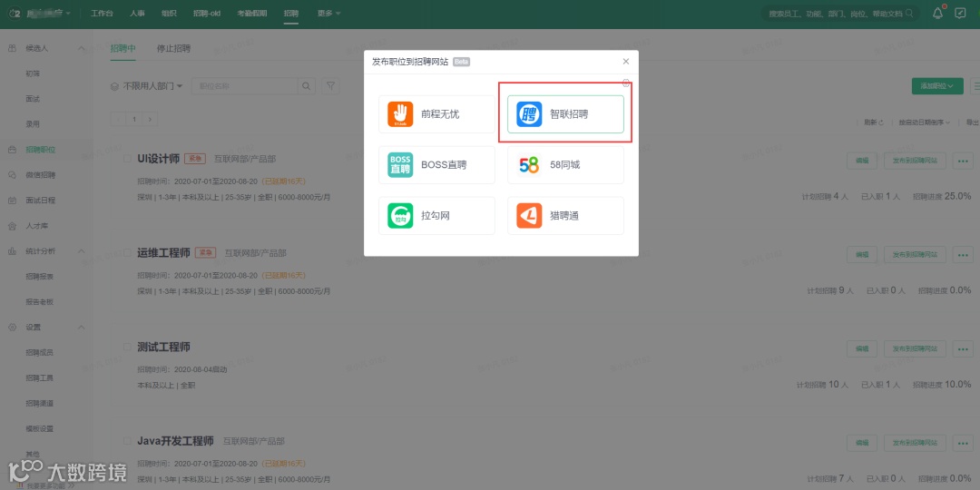Image resolution: width=980 pixels, height=490 pixels.
Task: Open 招聘渠道 under 设置
Action: coord(39,403)
